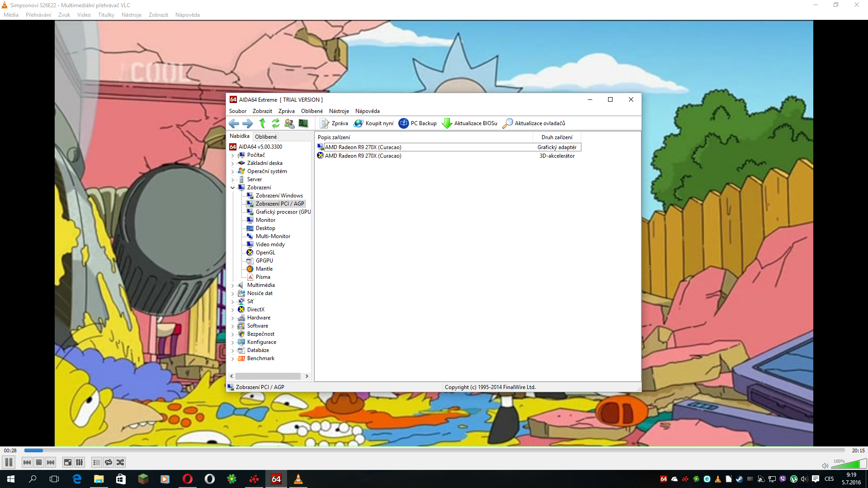Expand the Počítač tree node

click(x=233, y=155)
